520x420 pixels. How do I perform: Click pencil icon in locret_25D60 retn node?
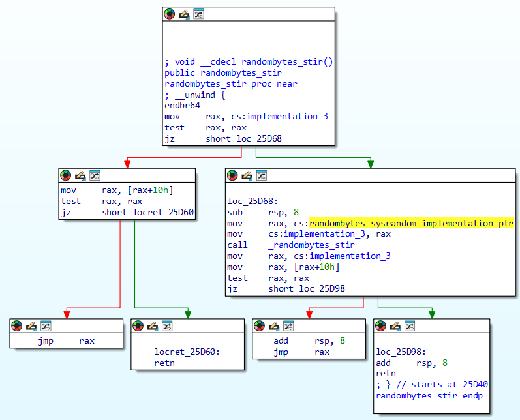click(153, 326)
